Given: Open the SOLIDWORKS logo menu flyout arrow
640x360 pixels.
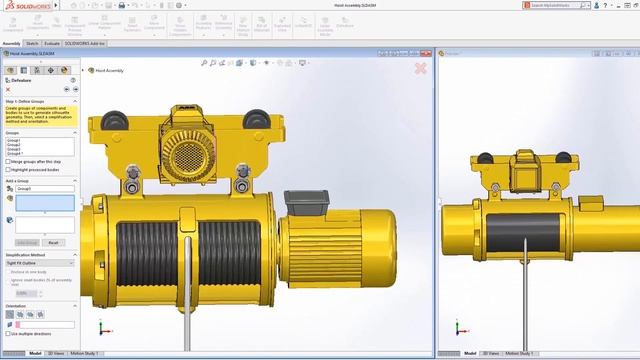Looking at the screenshot, I should [x=56, y=5].
